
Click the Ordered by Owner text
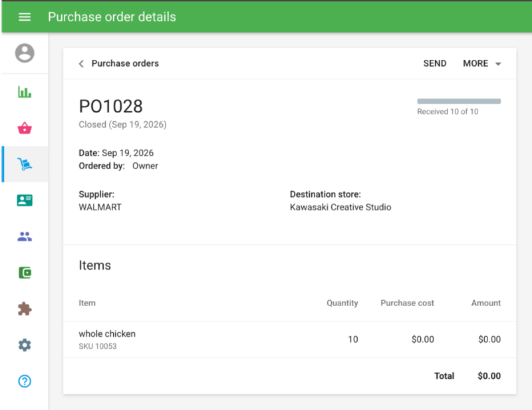[x=118, y=166]
